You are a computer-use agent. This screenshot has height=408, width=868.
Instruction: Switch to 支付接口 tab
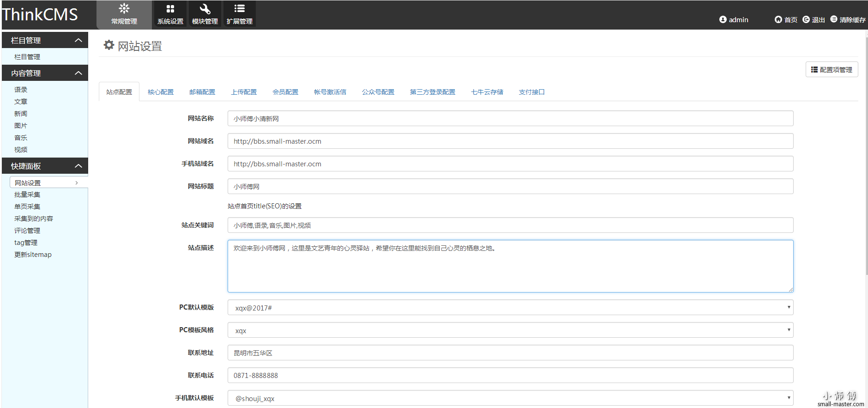point(532,92)
